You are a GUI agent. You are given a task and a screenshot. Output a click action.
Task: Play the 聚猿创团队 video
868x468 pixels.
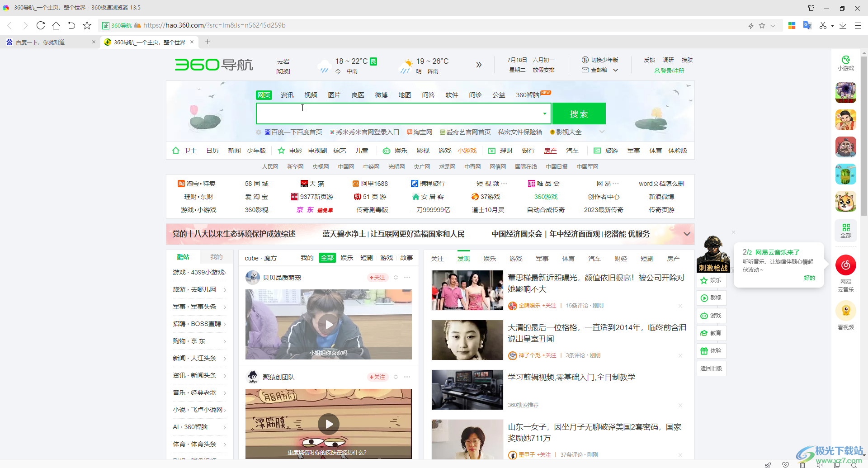329,424
